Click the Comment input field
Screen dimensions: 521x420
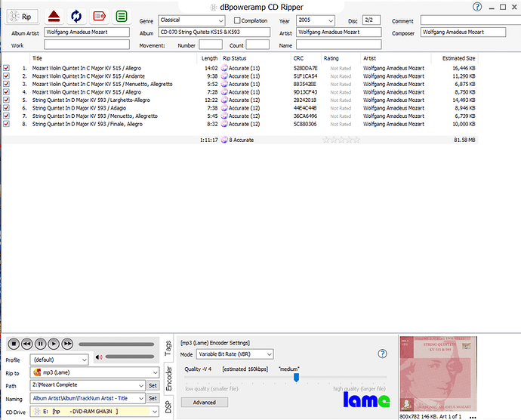(x=470, y=20)
